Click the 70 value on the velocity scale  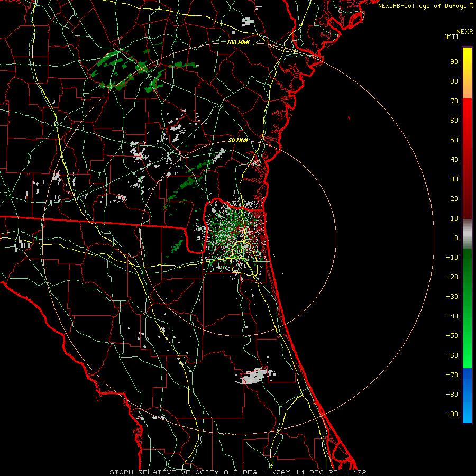pos(454,101)
